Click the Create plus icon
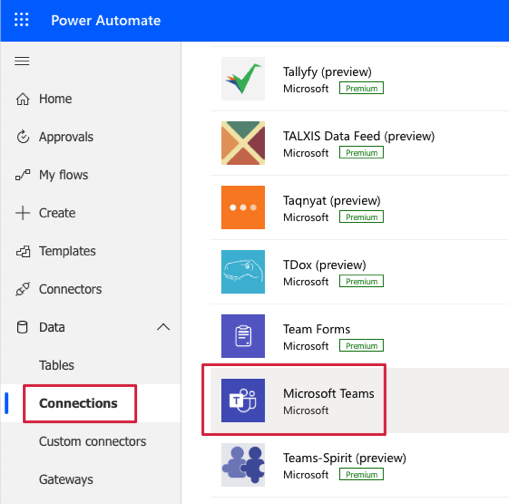The height and width of the screenshot is (504, 509). tap(23, 213)
